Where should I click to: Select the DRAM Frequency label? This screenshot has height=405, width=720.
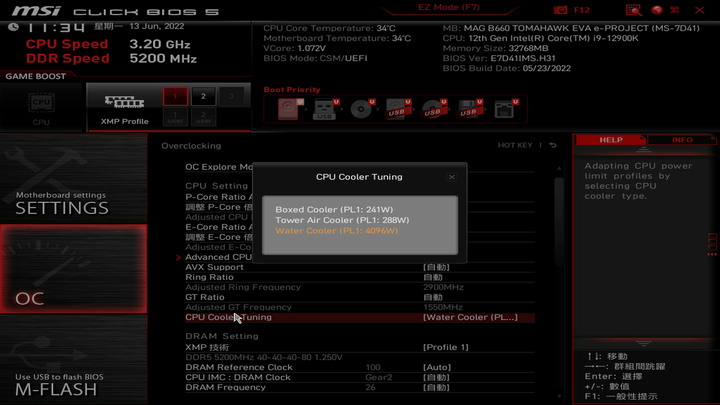225,388
